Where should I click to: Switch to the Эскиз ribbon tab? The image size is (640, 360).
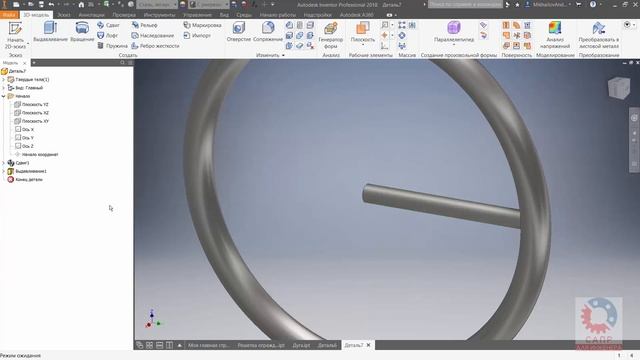[x=64, y=15]
